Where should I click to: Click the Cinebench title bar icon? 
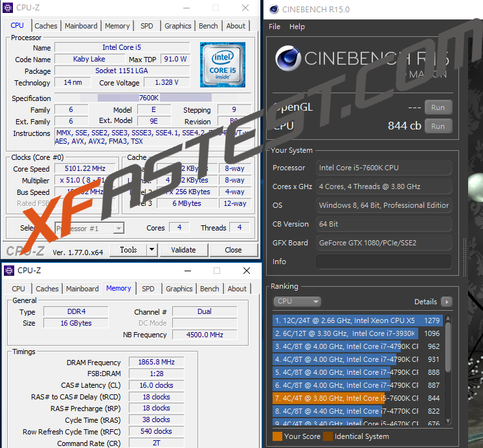tap(273, 9)
